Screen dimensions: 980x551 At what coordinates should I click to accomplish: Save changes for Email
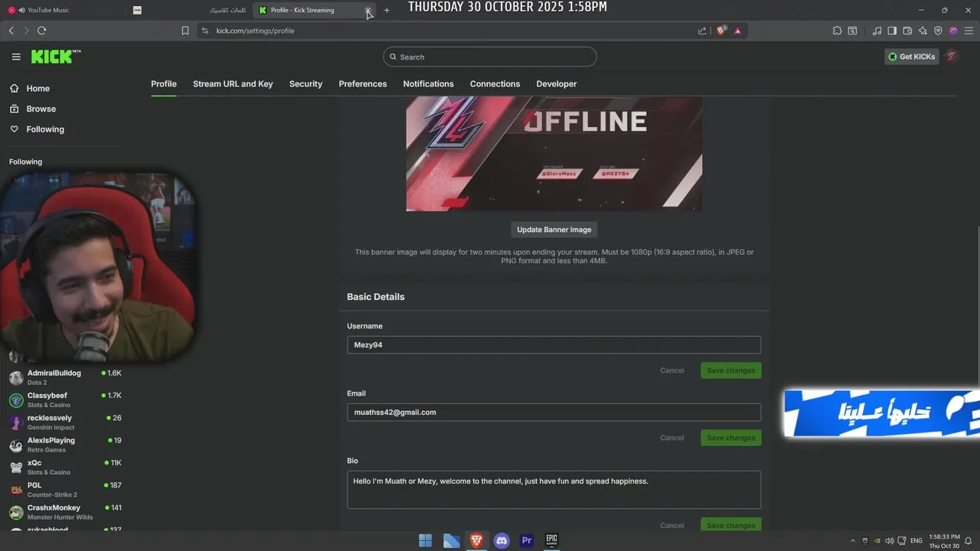730,438
